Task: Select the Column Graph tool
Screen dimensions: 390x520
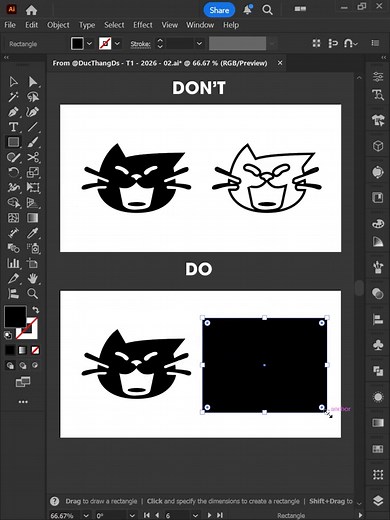Action: coord(13,263)
